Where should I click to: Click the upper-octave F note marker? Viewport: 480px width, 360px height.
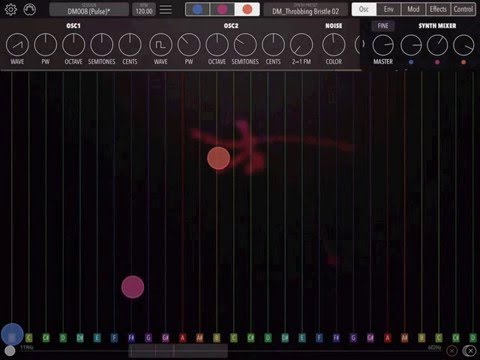pos(319,338)
